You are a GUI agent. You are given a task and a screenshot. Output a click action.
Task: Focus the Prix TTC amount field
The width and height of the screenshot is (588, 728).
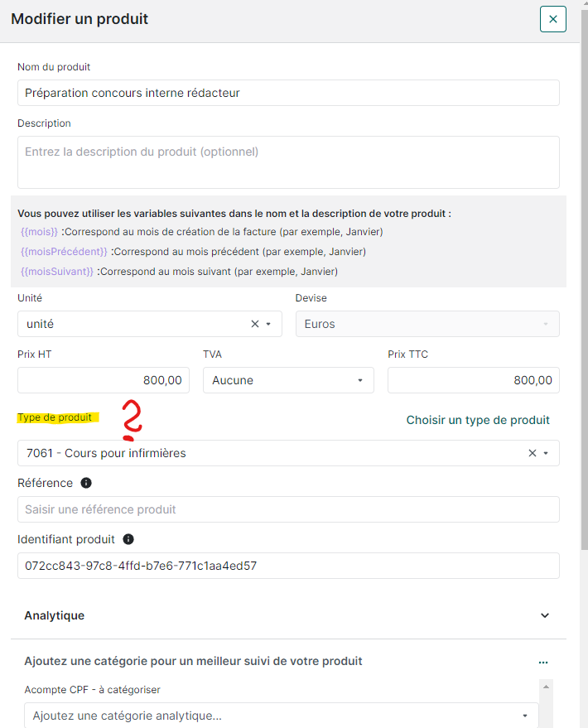click(x=473, y=380)
